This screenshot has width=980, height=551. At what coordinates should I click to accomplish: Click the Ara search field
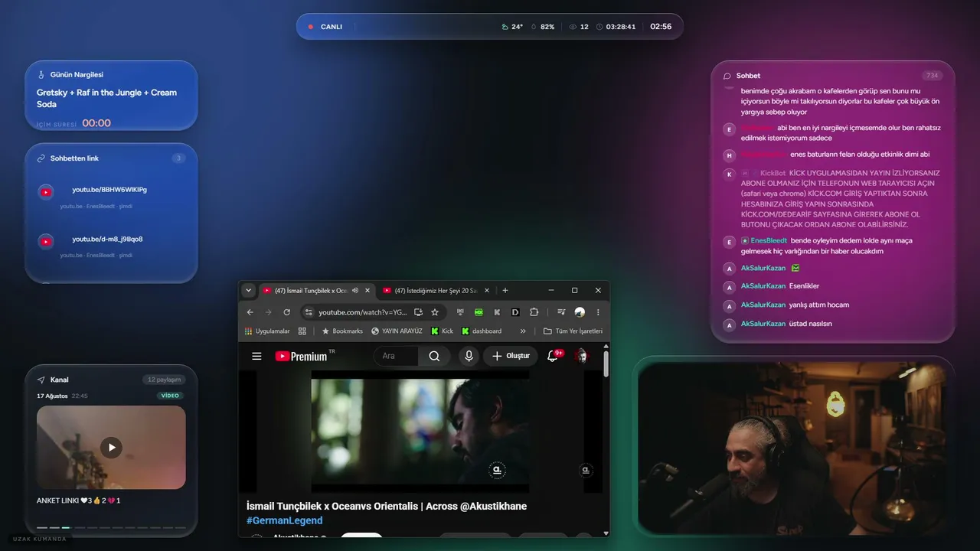point(396,356)
